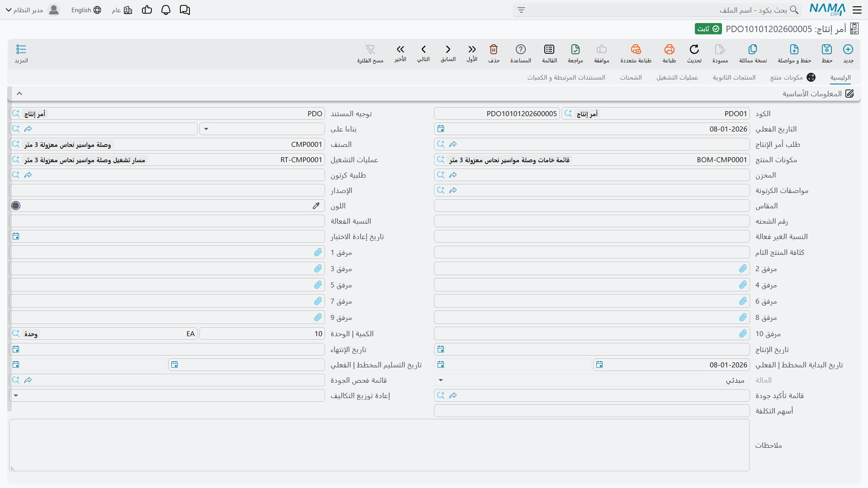Click the جديد (New) toolbar icon
This screenshot has width=868, height=488.
point(848,49)
